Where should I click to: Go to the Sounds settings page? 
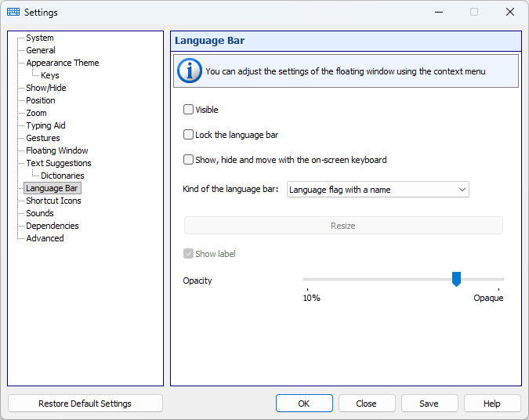(x=40, y=213)
